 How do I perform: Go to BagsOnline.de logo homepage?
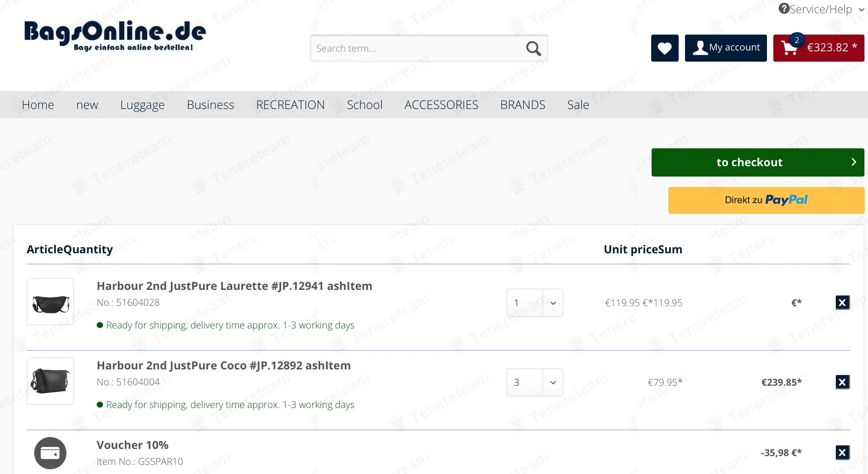tap(115, 36)
